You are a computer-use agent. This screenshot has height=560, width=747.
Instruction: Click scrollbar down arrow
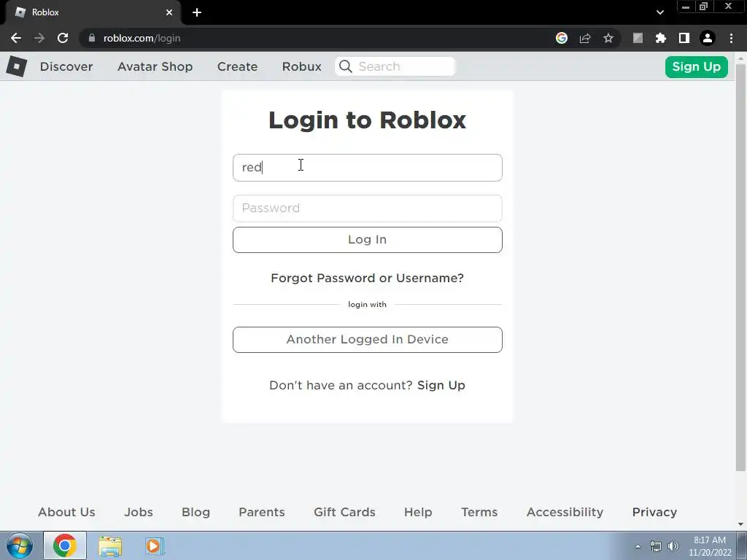coord(740,524)
